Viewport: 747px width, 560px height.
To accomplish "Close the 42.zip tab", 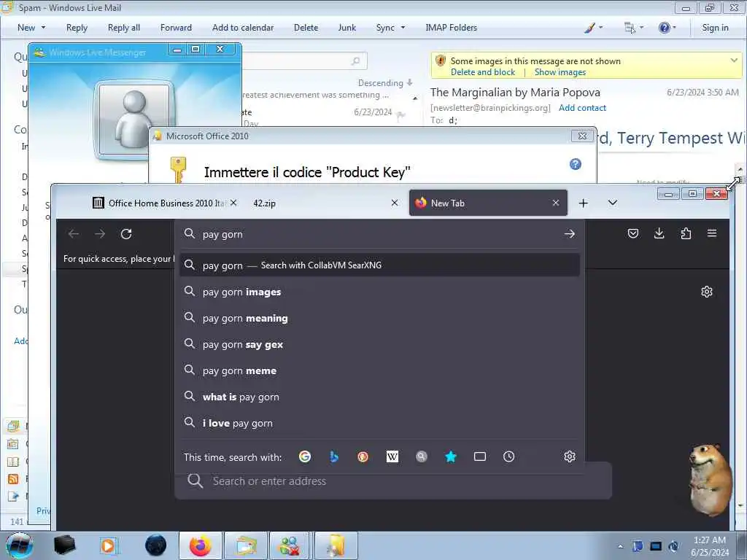I will 395,203.
